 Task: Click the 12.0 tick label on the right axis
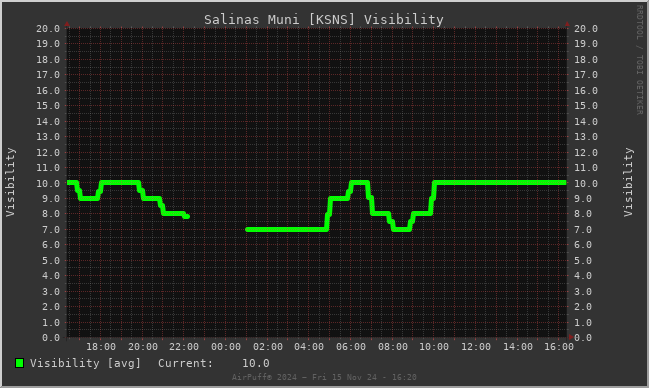[x=586, y=152]
